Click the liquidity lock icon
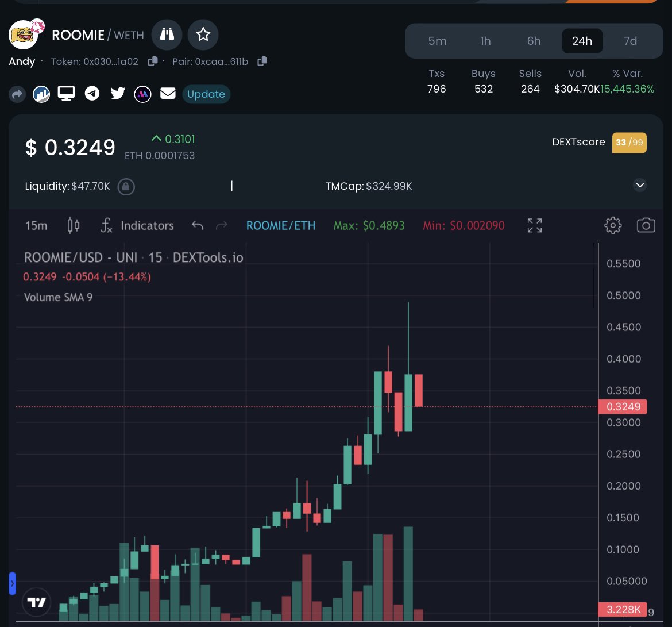The image size is (672, 627). pyautogui.click(x=126, y=187)
